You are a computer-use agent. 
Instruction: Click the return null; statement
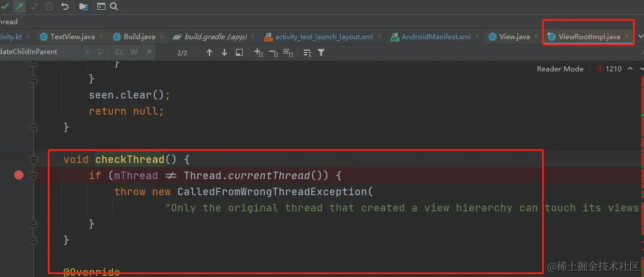click(x=127, y=111)
